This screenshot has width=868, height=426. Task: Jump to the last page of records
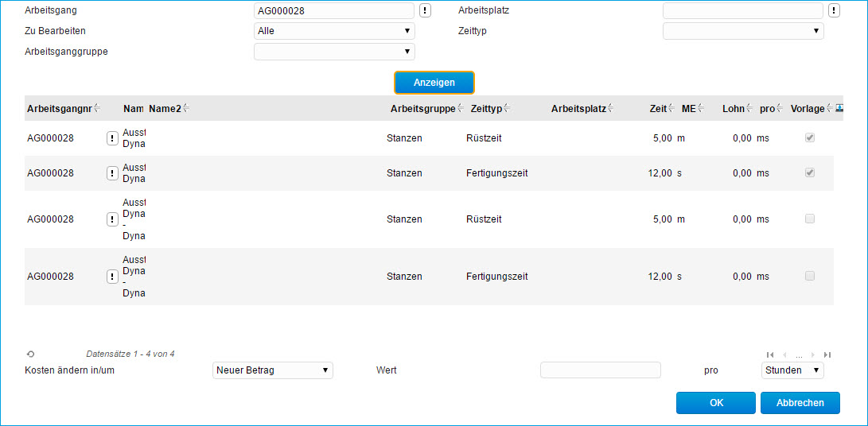coord(827,354)
